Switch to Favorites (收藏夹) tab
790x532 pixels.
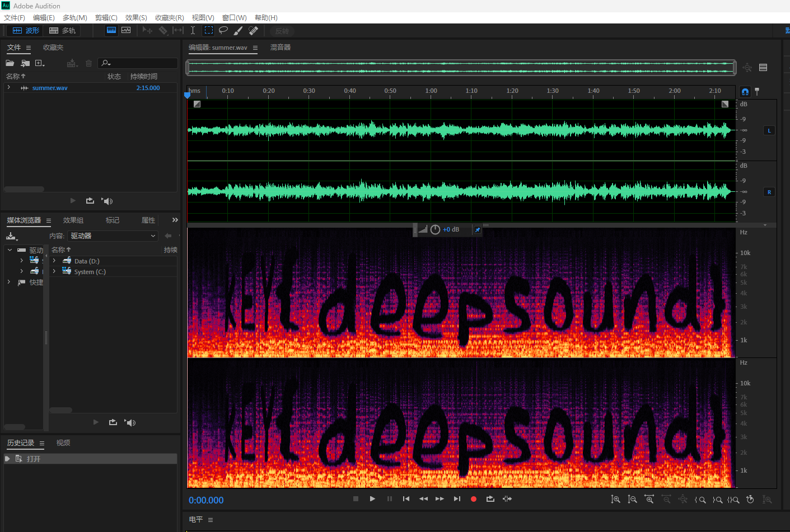click(53, 48)
